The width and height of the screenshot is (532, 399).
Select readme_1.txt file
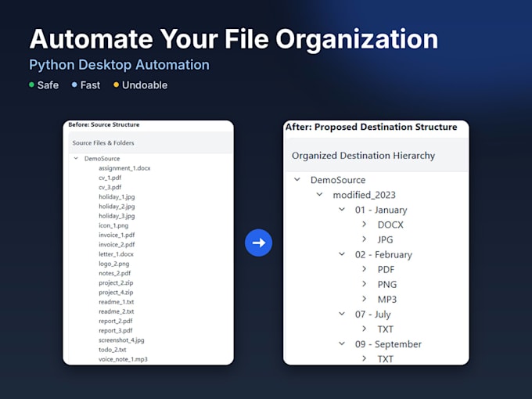pyautogui.click(x=117, y=302)
